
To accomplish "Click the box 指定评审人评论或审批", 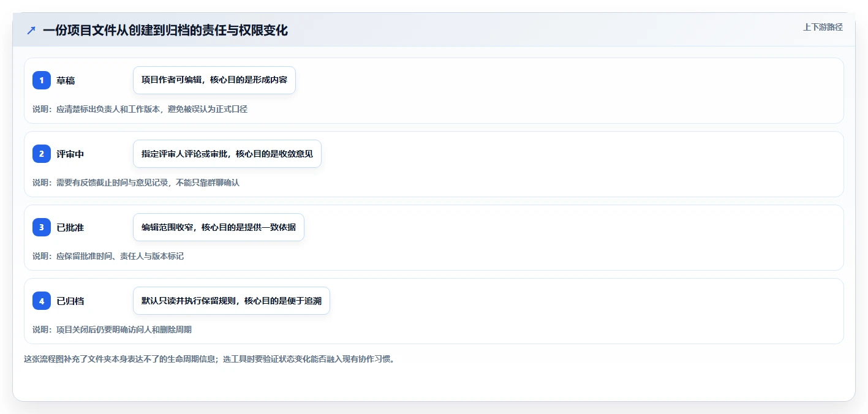I will pos(227,154).
